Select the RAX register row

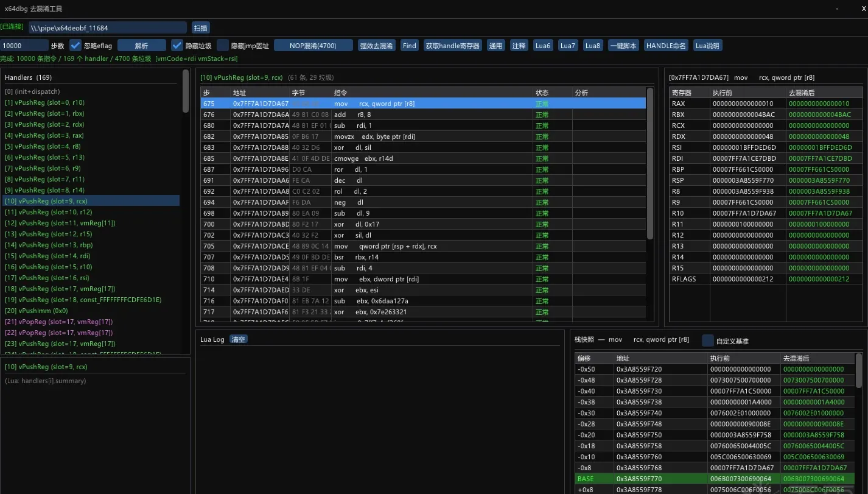(x=766, y=104)
